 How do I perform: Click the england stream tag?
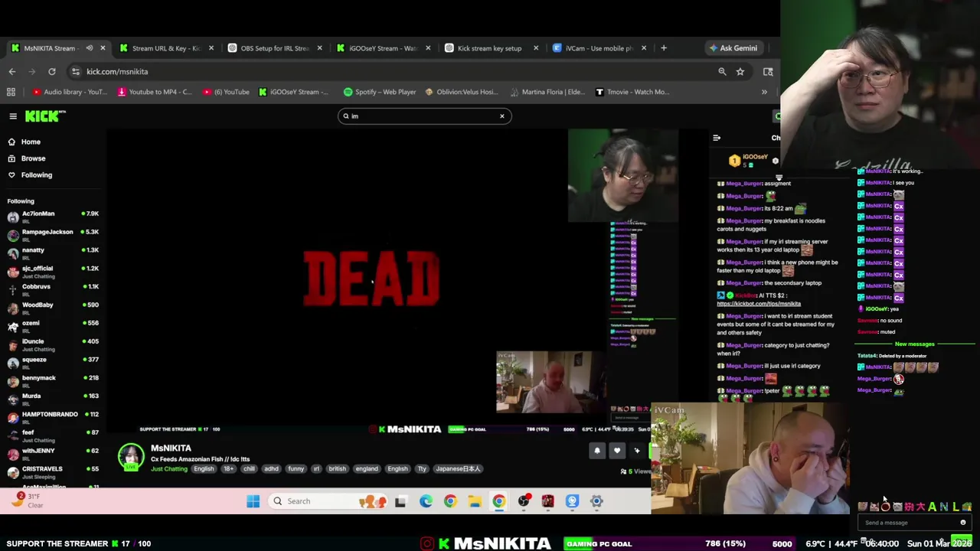pyautogui.click(x=367, y=468)
